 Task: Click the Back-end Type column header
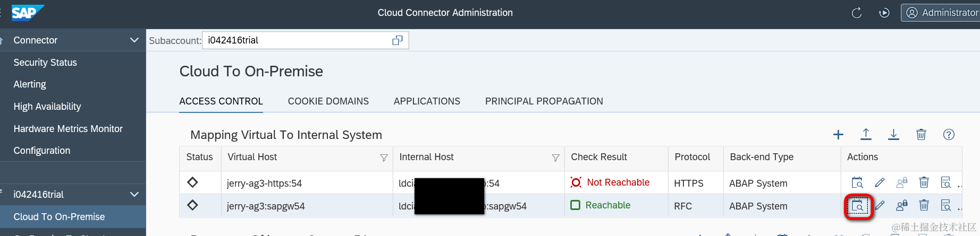[x=762, y=157]
